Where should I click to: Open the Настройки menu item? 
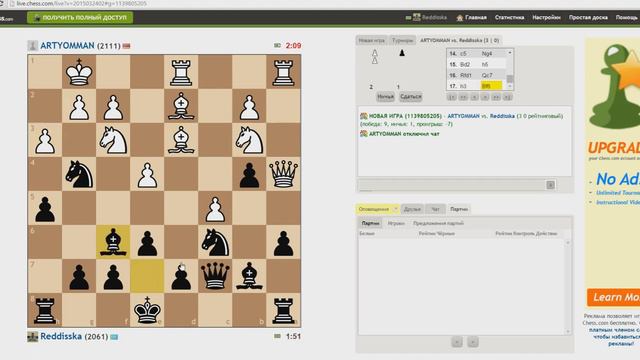click(546, 18)
